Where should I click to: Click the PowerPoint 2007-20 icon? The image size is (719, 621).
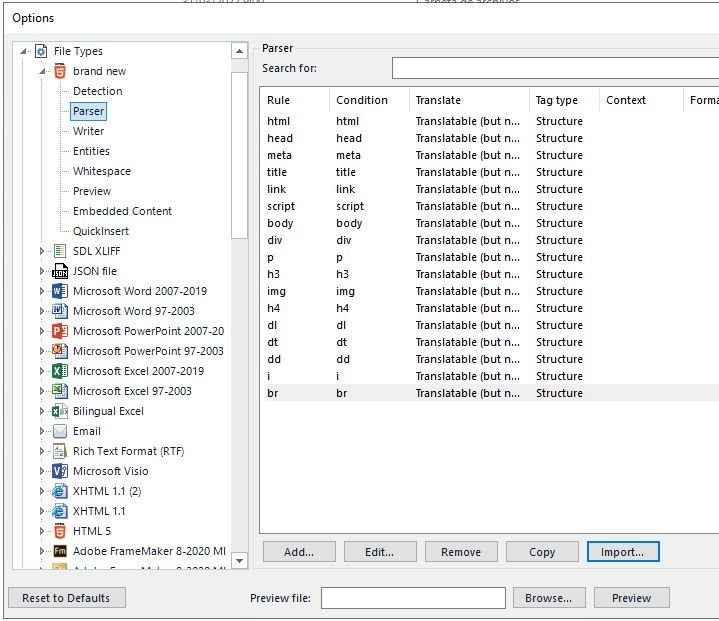coord(60,331)
